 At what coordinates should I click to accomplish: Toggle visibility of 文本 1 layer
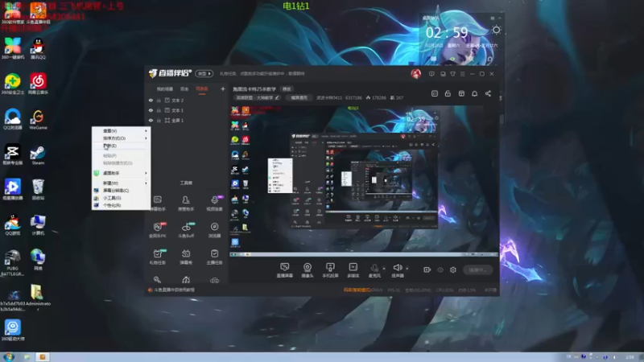pos(151,110)
